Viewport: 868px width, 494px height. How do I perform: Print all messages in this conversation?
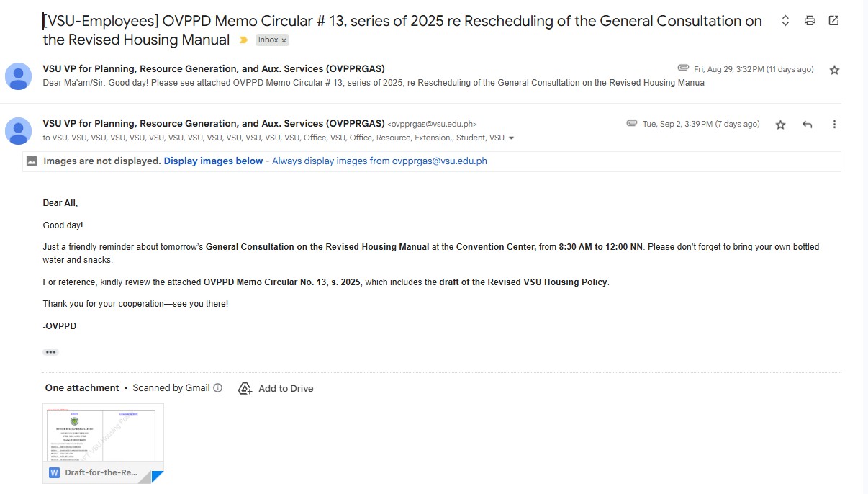click(810, 21)
